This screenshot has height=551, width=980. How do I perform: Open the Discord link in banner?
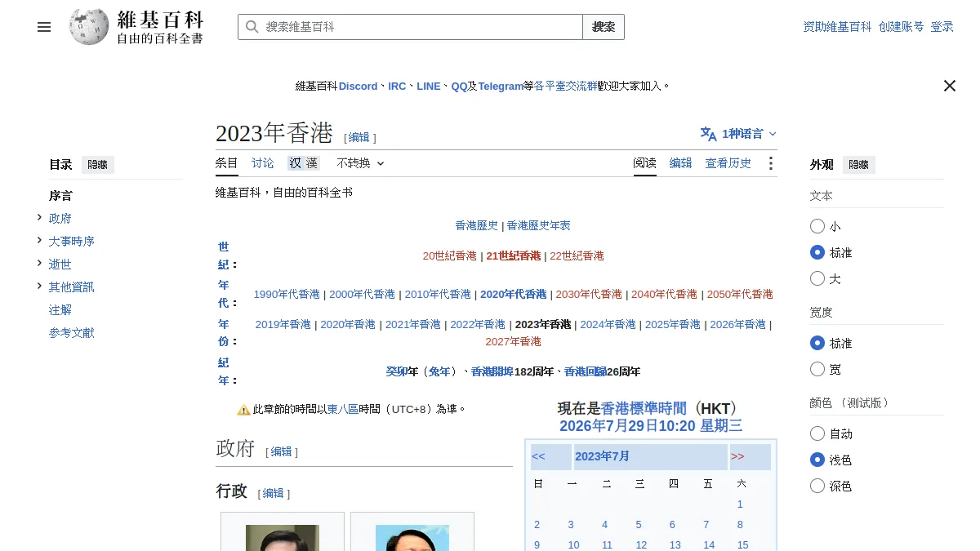point(359,86)
